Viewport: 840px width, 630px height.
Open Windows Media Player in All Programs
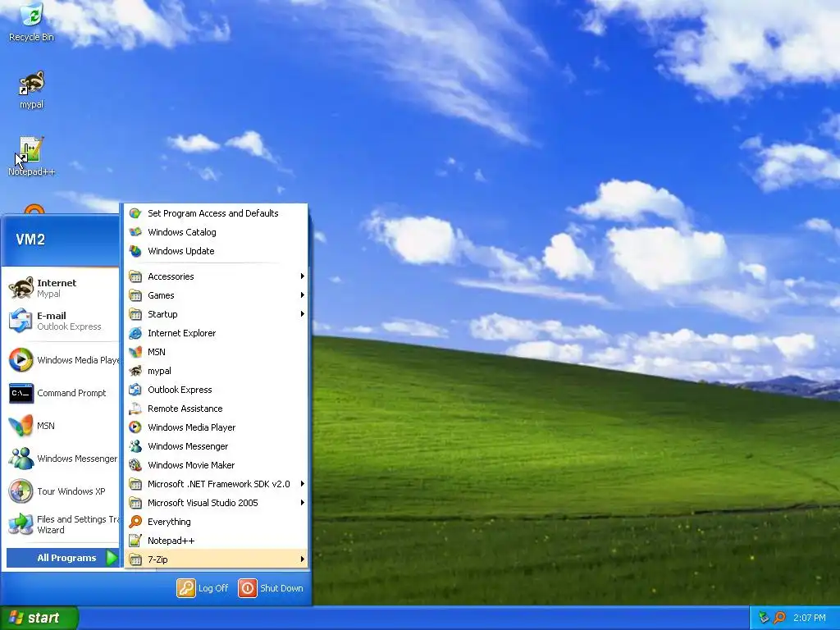[217, 427]
